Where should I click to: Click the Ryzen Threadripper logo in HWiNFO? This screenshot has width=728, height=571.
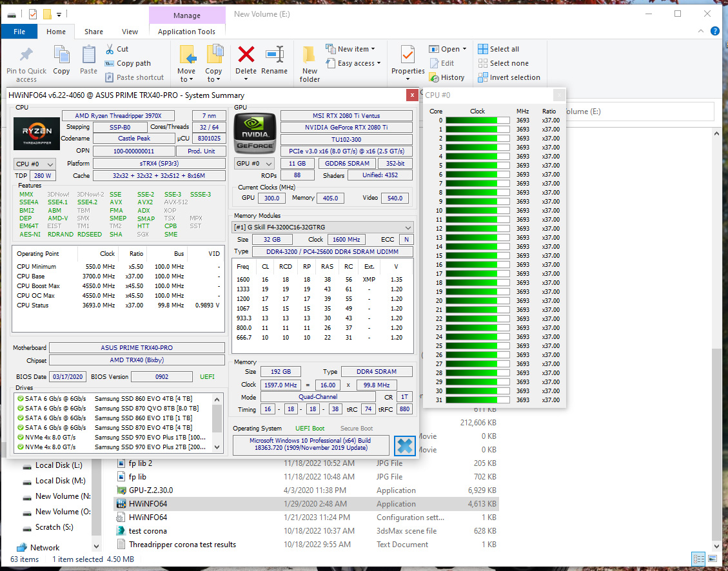tap(35, 134)
